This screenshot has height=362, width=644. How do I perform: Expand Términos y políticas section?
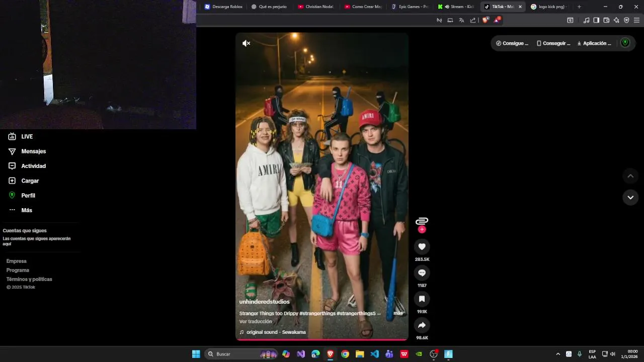pyautogui.click(x=29, y=279)
